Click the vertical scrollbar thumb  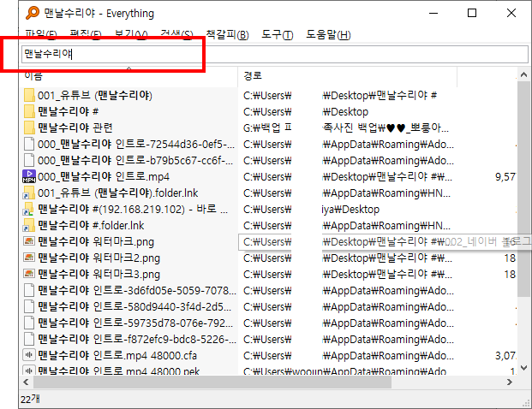(523, 189)
